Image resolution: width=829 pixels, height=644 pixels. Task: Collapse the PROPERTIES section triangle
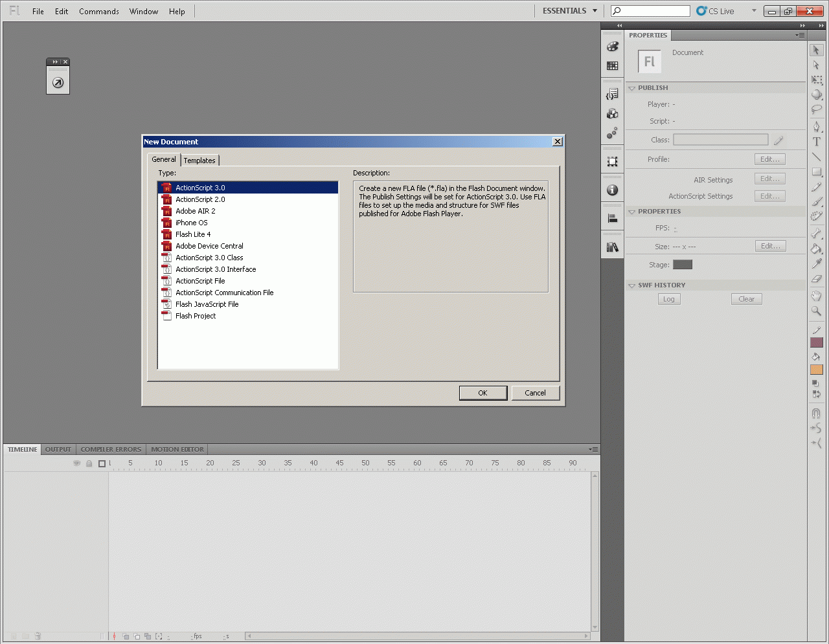(631, 212)
